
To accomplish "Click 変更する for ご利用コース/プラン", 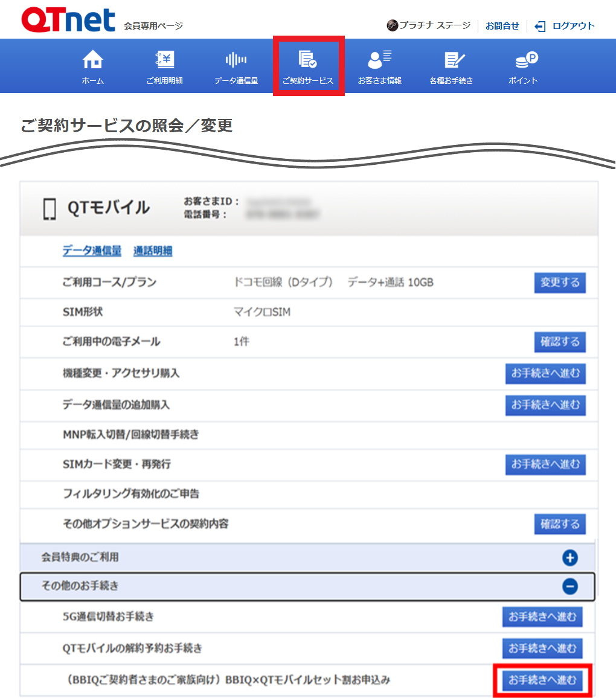I will click(560, 283).
